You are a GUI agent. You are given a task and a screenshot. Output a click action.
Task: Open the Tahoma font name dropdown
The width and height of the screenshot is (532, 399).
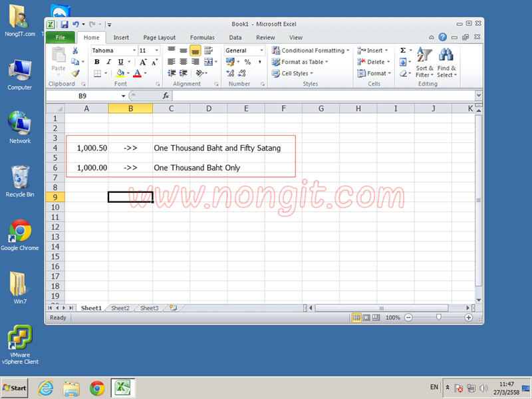click(134, 51)
